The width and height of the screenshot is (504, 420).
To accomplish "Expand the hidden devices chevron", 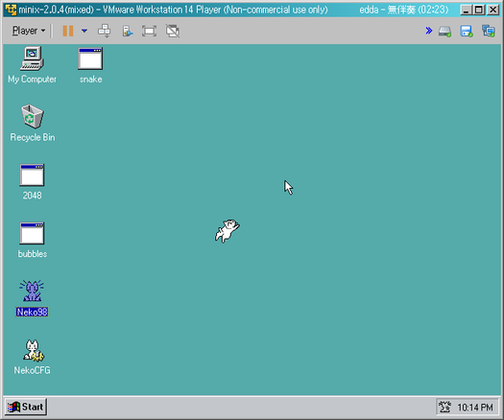I will tap(429, 31).
